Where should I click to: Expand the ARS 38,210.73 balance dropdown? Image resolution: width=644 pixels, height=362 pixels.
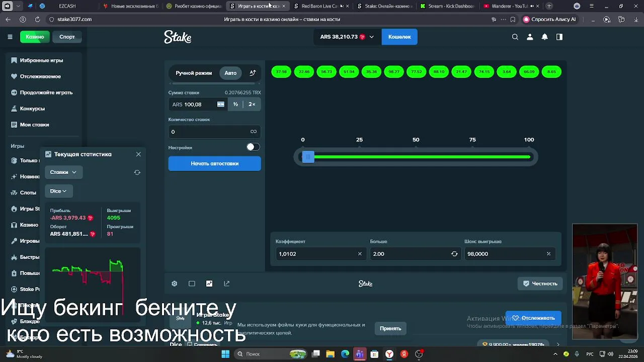point(347,37)
